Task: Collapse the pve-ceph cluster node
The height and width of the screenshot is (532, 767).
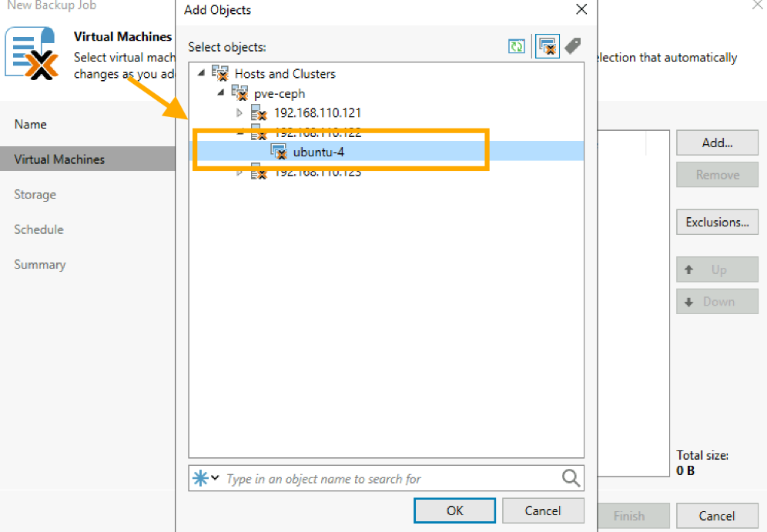Action: coord(221,93)
